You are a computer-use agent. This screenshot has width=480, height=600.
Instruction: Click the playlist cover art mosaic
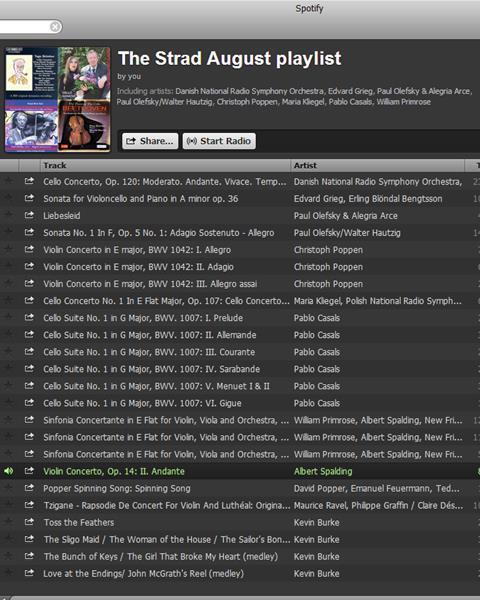point(57,99)
